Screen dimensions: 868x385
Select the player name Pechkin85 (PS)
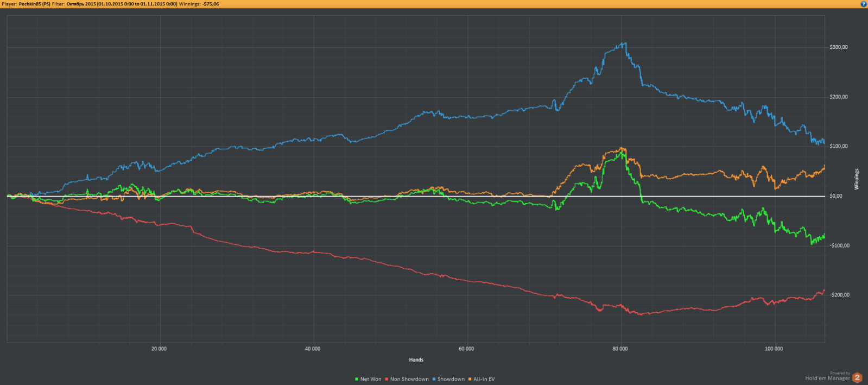[34, 4]
